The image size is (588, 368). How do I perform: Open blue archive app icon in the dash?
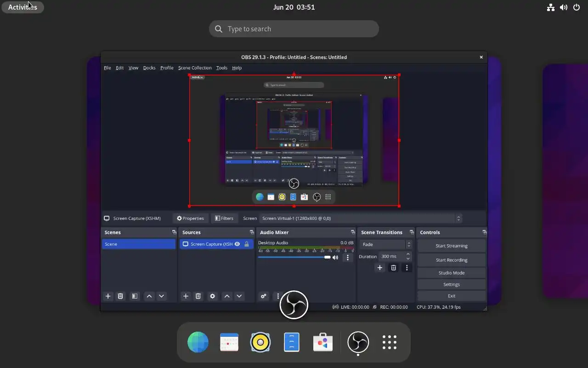[x=292, y=342]
